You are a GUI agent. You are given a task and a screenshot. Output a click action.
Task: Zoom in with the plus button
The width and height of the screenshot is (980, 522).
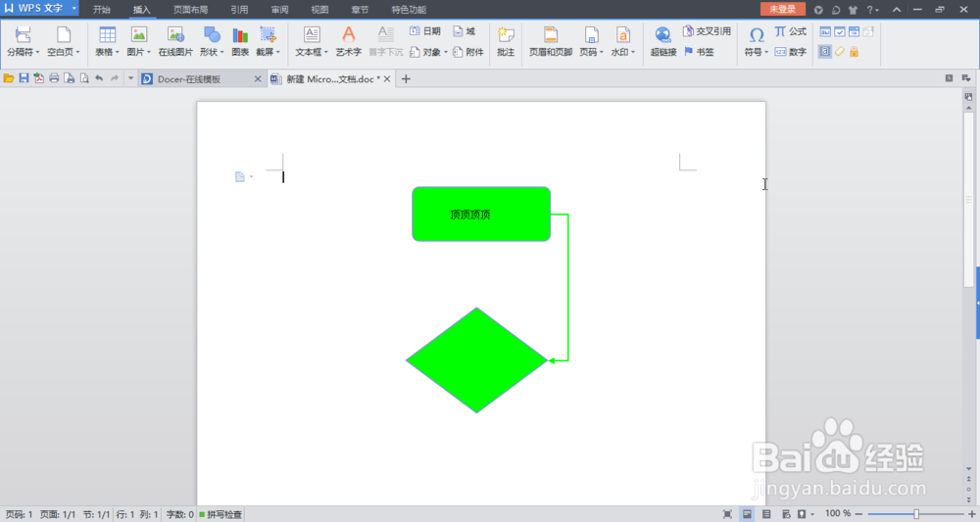(972, 514)
